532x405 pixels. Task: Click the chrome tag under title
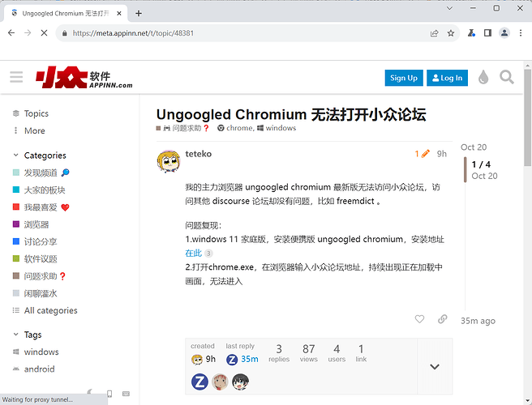(235, 128)
